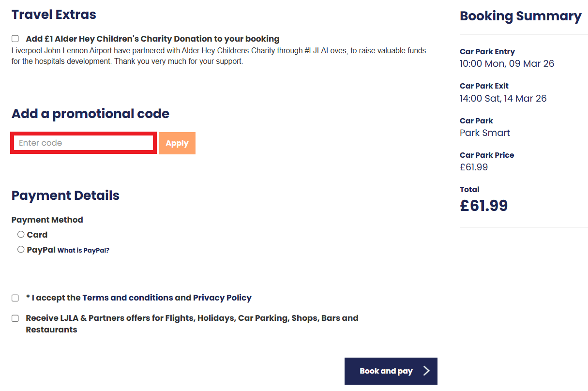
Task: Open the What is PayPal link
Action: (x=83, y=250)
